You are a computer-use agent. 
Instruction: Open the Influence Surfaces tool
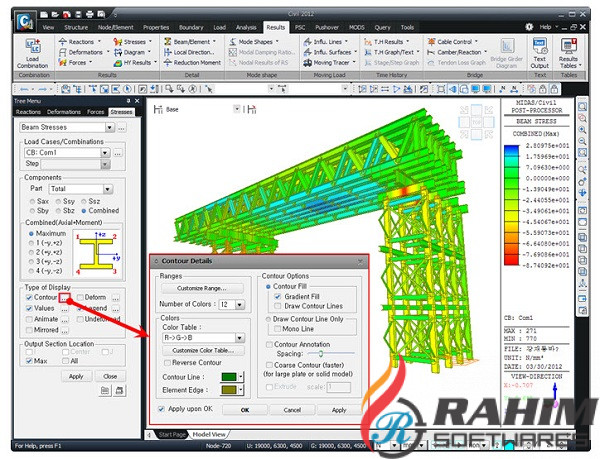(328, 52)
